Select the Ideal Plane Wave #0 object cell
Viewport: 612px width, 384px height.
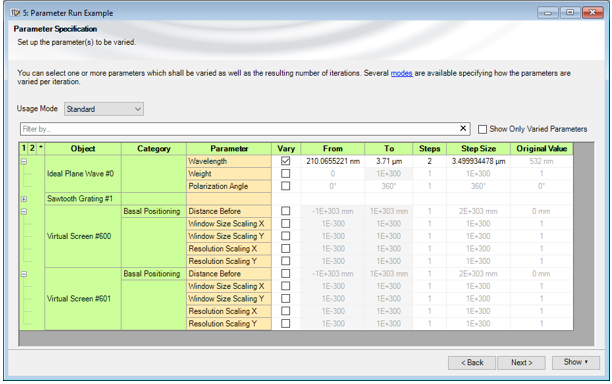tap(83, 173)
